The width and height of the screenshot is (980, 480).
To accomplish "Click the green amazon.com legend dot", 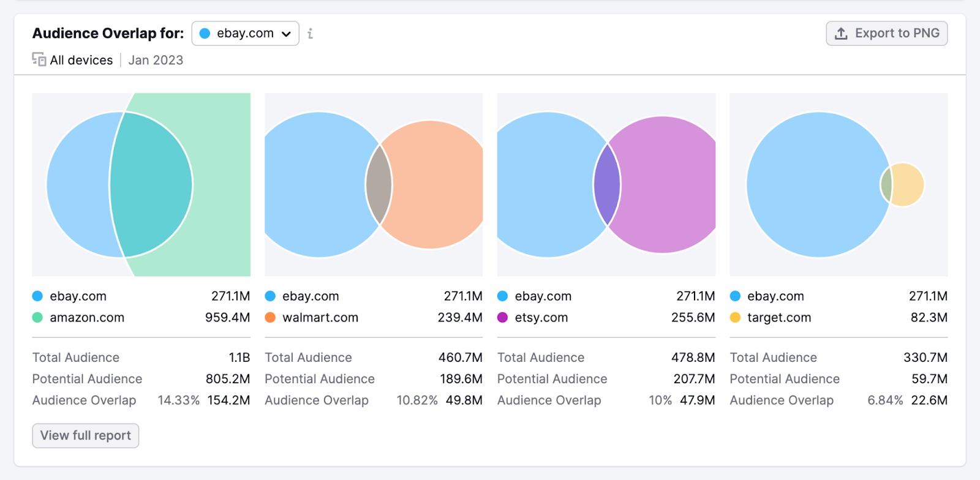I will [37, 318].
